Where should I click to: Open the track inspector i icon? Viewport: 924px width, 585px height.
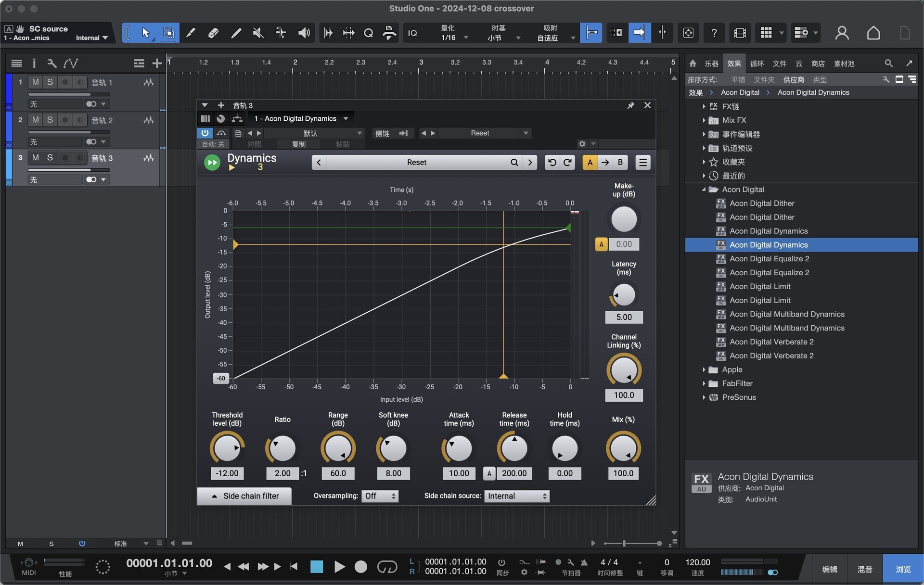[34, 63]
